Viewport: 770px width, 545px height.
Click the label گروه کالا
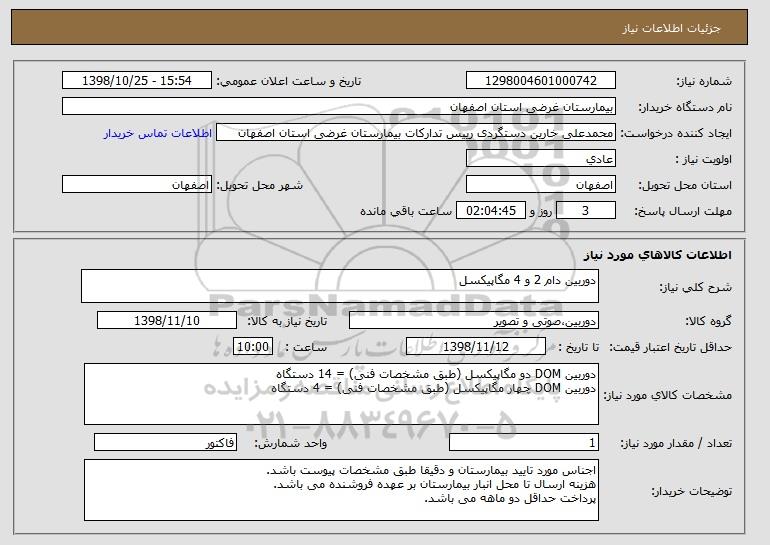(x=709, y=321)
